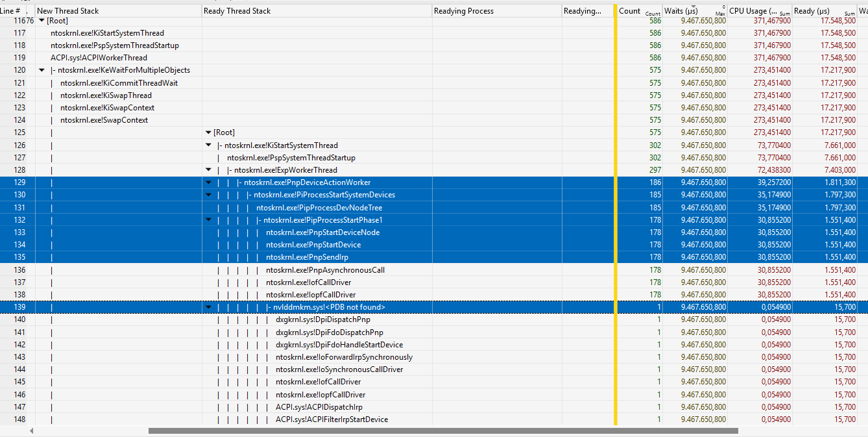868x437 pixels.
Task: Click CPU Usage 0,054900 on line 139
Action: tap(776, 307)
